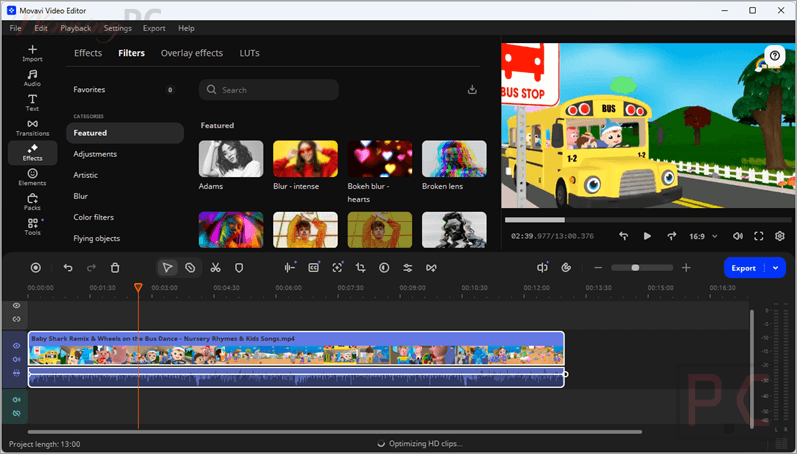Image resolution: width=797 pixels, height=454 pixels.
Task: Choose the Blade tool next to the arrow
Action: tap(190, 268)
